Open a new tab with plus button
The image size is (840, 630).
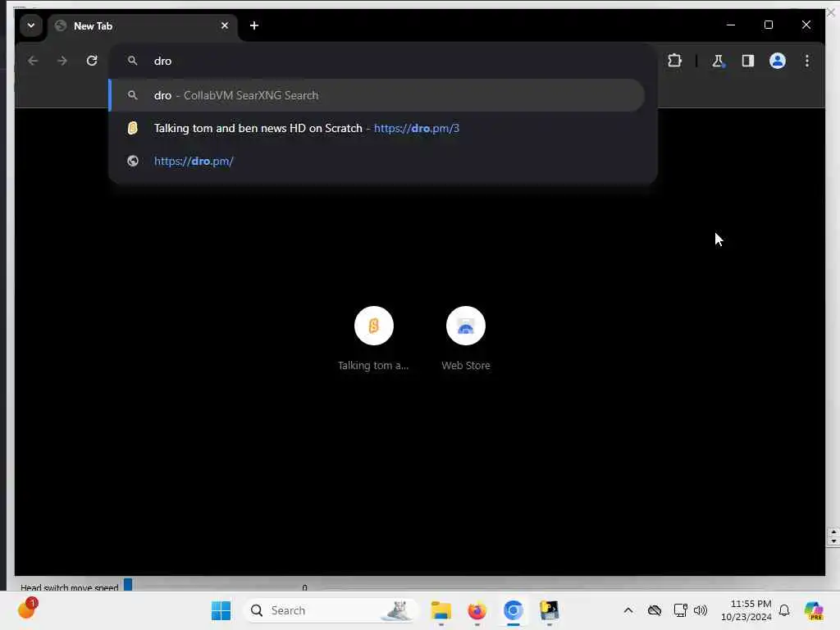pyautogui.click(x=254, y=25)
